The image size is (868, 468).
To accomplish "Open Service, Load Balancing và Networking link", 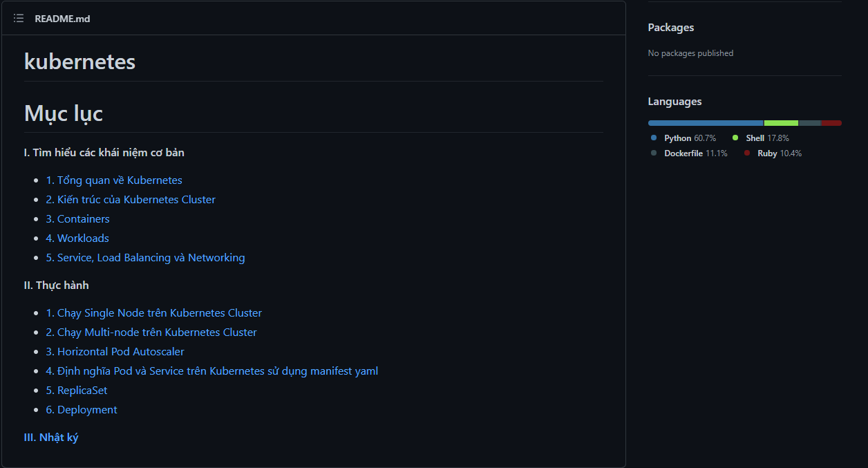I will click(x=145, y=258).
